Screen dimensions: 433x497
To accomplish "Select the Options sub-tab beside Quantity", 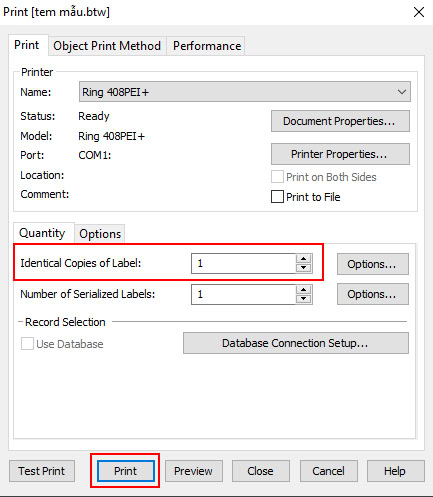I will click(100, 234).
